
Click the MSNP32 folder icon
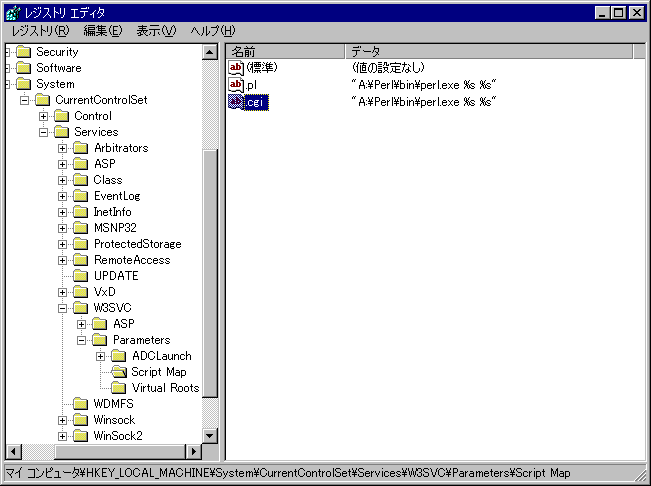pyautogui.click(x=81, y=228)
